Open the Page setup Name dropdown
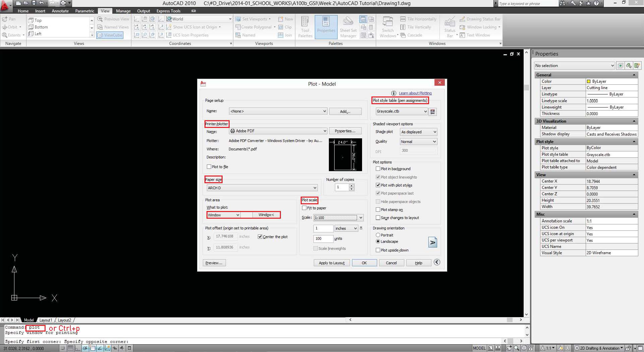This screenshot has height=352, width=644. pyautogui.click(x=278, y=111)
